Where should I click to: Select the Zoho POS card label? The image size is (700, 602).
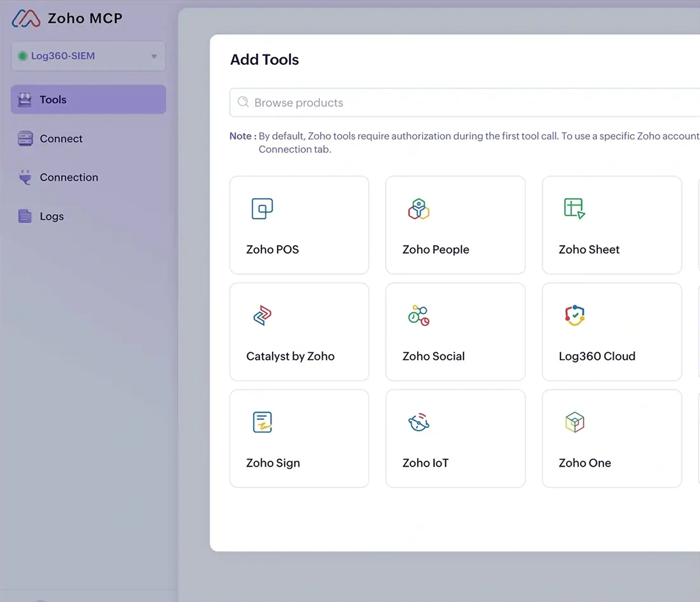(272, 249)
